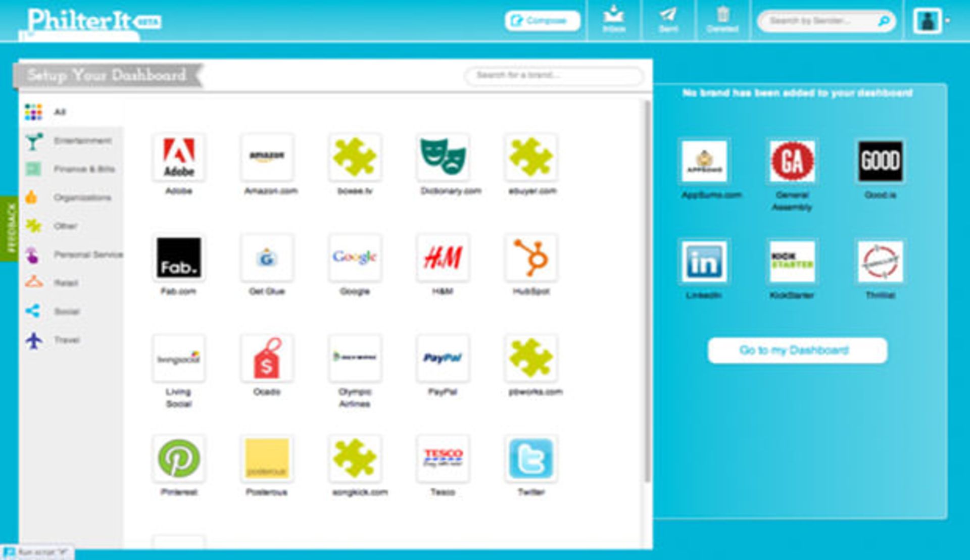This screenshot has height=560, width=970.
Task: Click the Compose button
Action: click(x=542, y=21)
